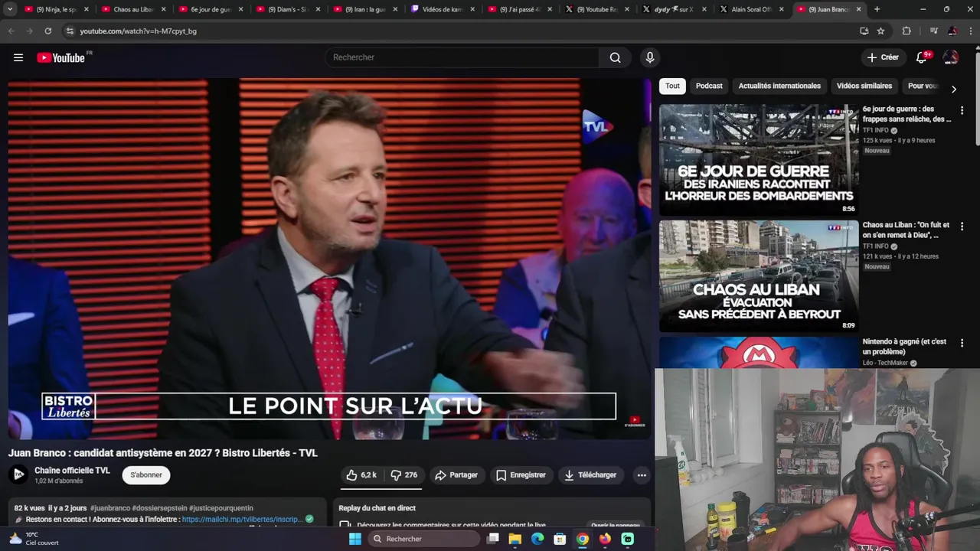
Task: Open the YouTube hamburger guide menu
Action: pos(18,57)
